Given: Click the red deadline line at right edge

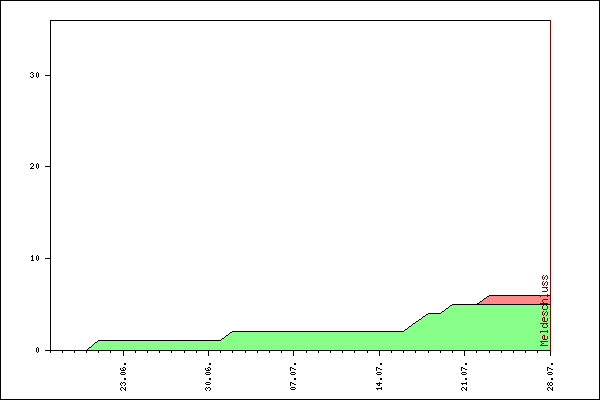Looking at the screenshot, I should click(550, 150).
